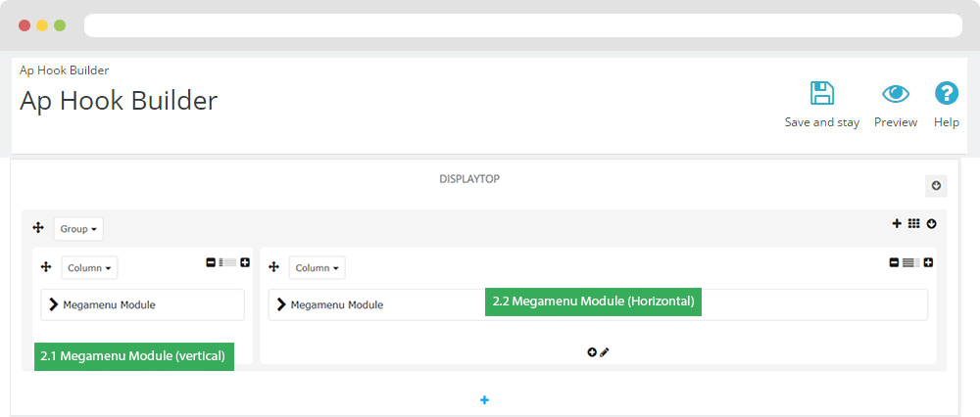Collapse the group with its circled arrow icon
The image size is (980, 417).
[931, 223]
